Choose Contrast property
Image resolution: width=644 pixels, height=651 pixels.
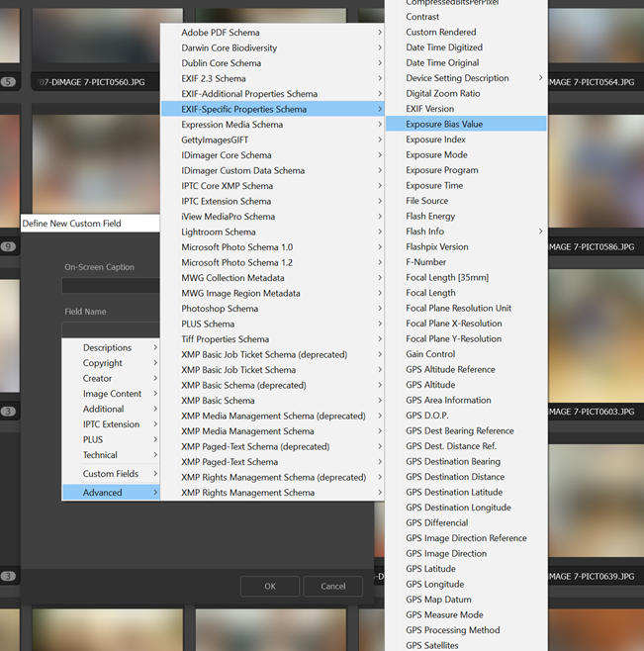tap(466, 17)
